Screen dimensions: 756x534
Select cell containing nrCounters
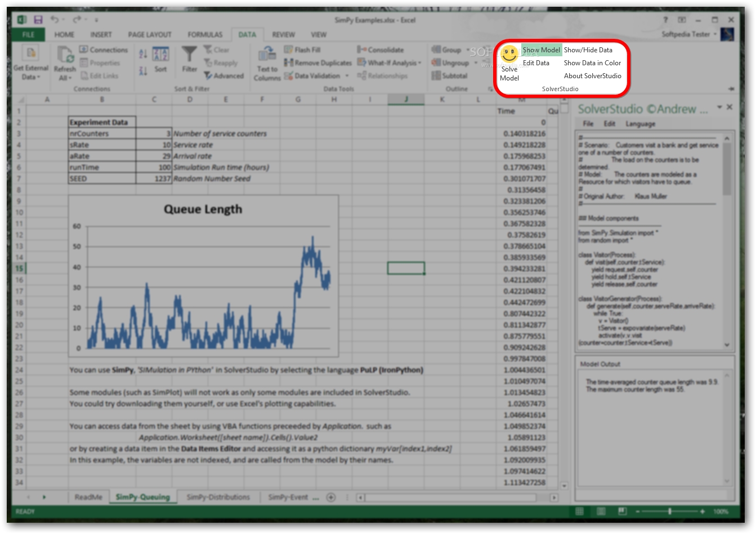click(x=102, y=133)
